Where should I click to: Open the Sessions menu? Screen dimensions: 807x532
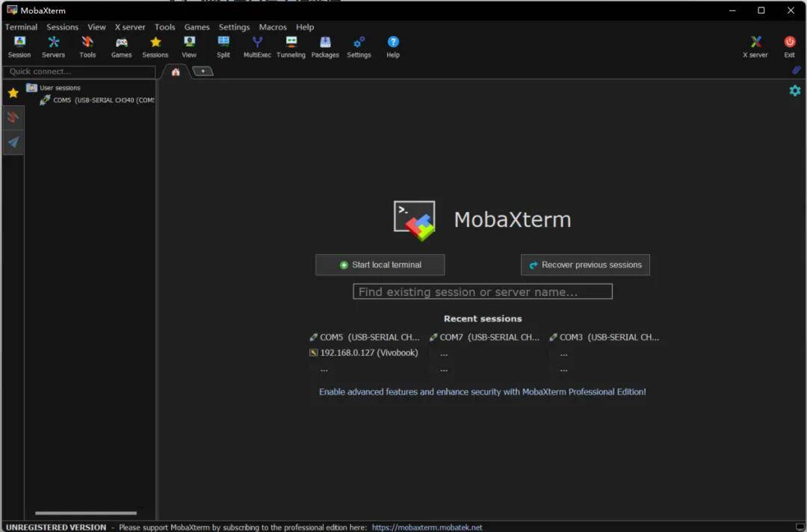(62, 27)
